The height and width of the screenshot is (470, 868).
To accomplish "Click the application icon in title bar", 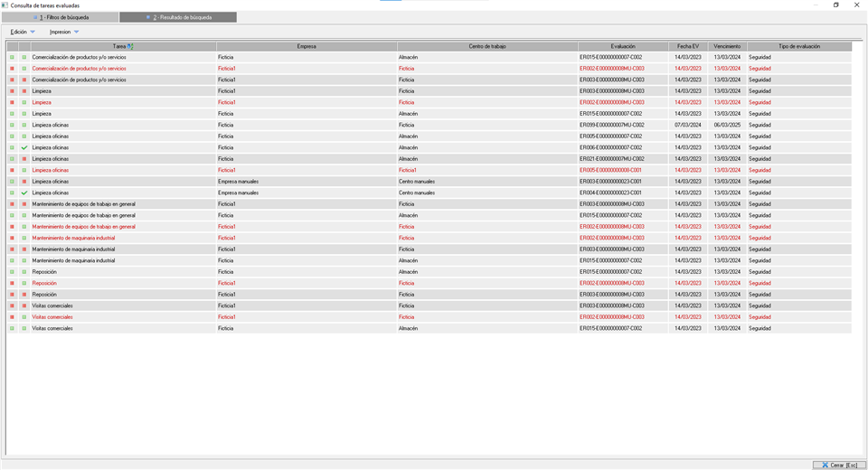I will [x=5, y=5].
